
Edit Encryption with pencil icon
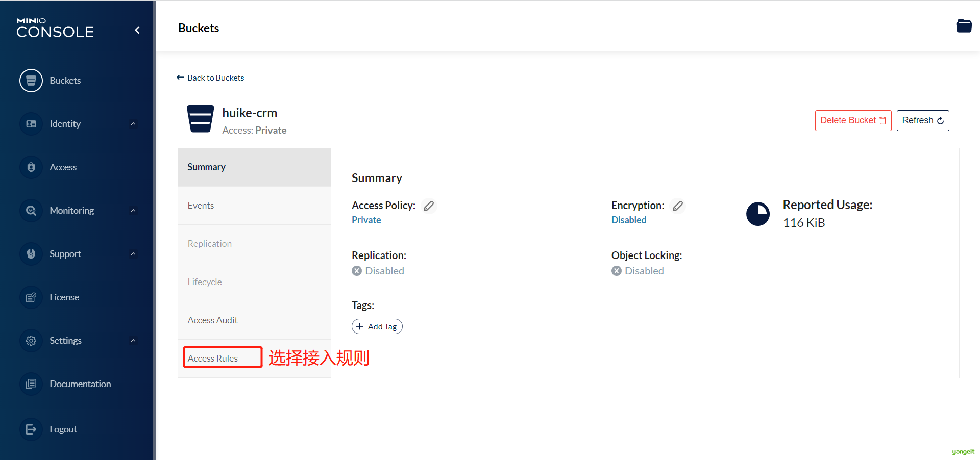pos(678,206)
